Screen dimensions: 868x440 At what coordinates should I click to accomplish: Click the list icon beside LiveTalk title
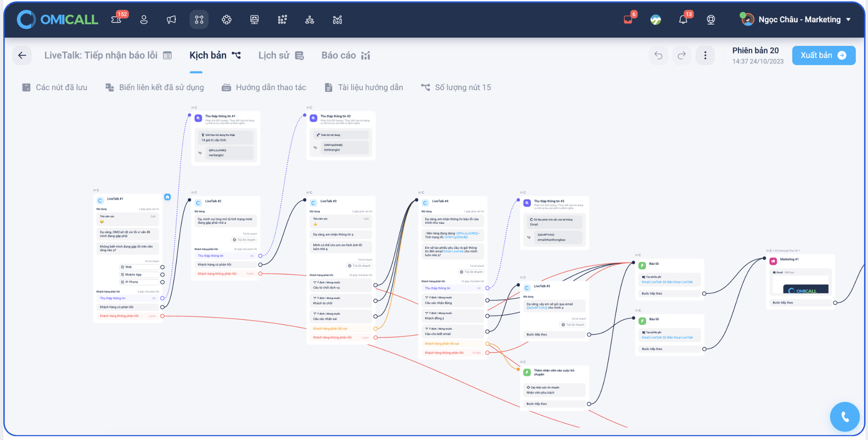pos(167,56)
